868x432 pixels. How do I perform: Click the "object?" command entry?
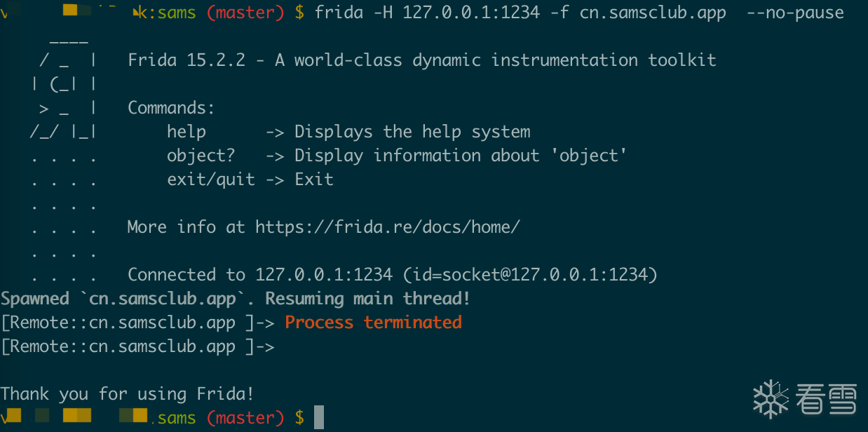201,156
